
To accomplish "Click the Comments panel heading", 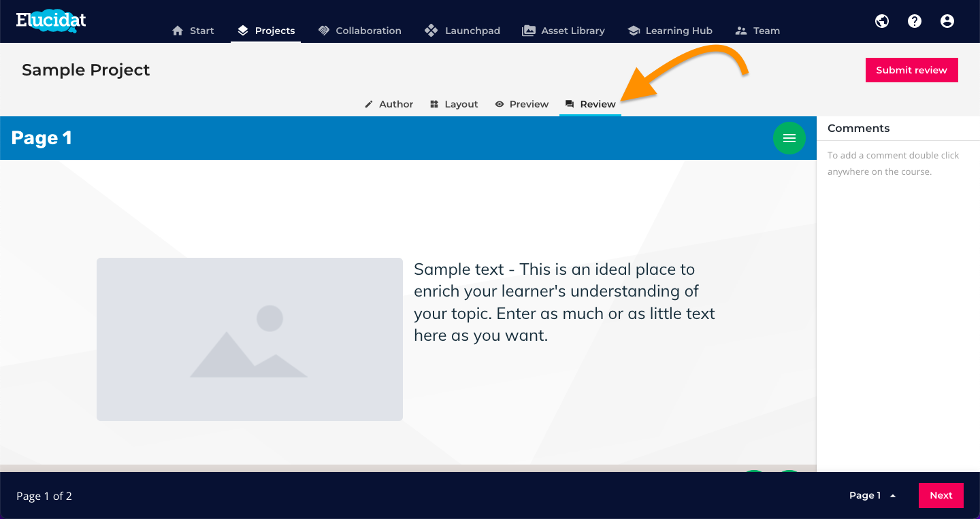I will tap(858, 128).
